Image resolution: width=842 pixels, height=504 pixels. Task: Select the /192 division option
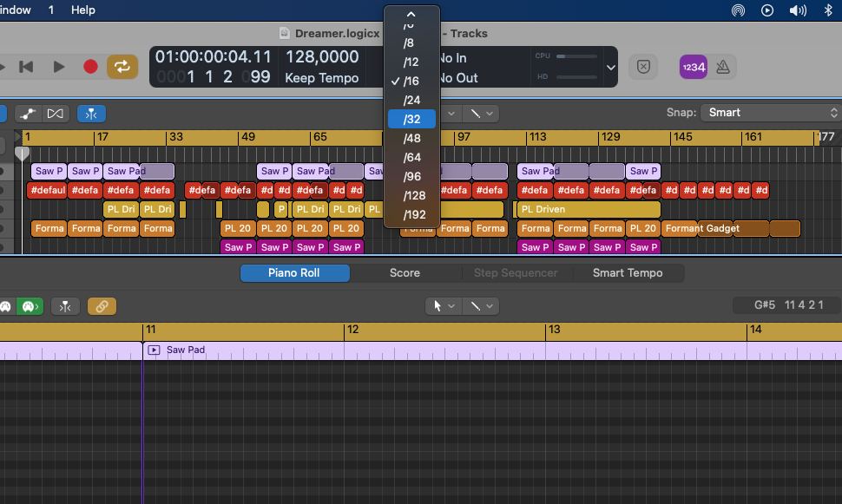[411, 214]
